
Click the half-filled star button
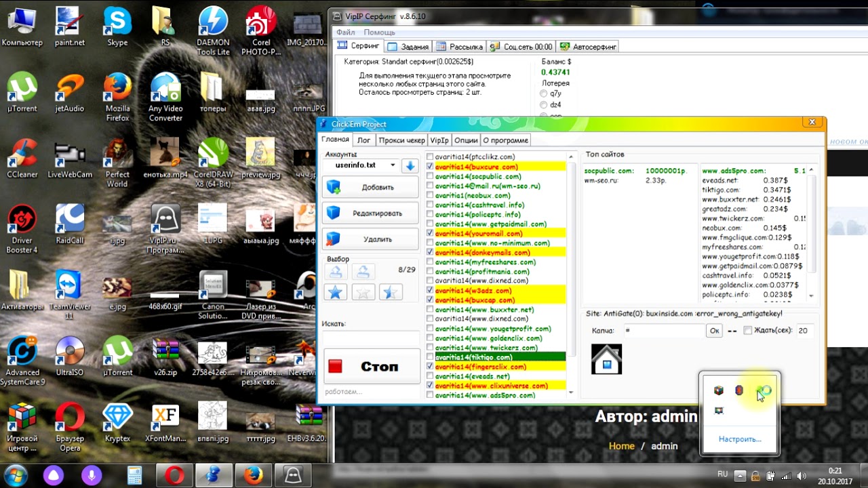pos(391,293)
